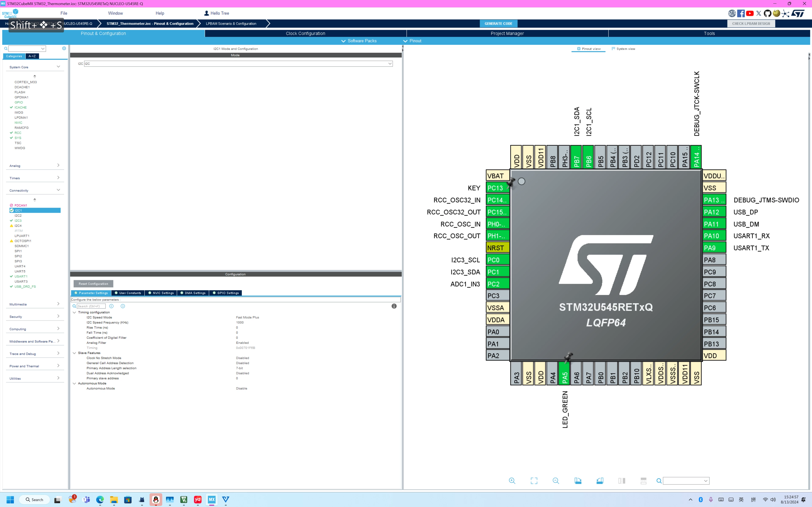Click the ST logo in the top-right corner
812x507 pixels.
pos(798,13)
